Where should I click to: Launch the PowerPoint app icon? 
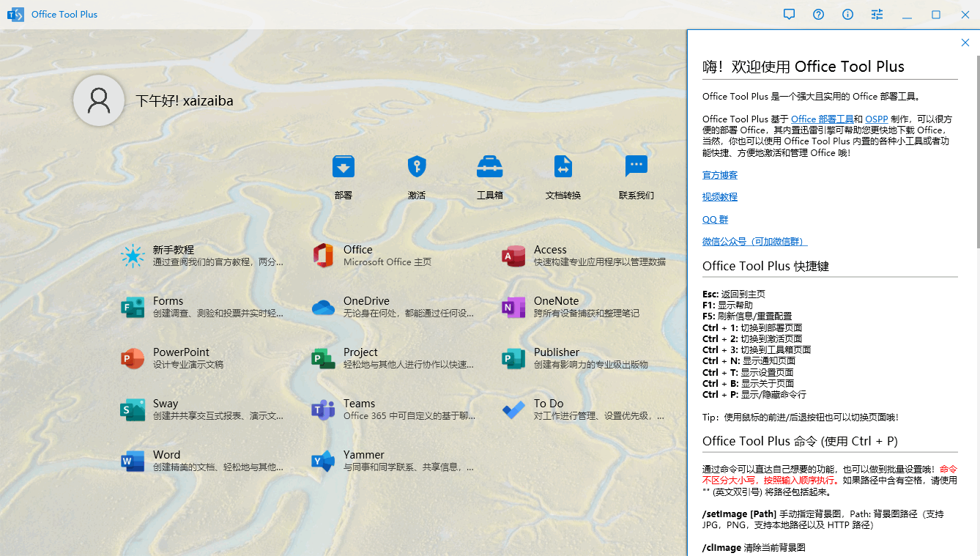(133, 358)
